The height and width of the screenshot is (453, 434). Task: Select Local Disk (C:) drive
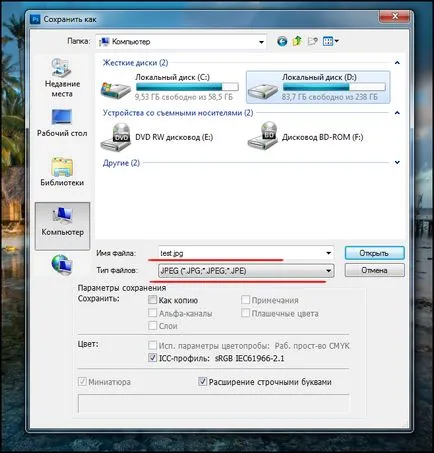pyautogui.click(x=170, y=87)
